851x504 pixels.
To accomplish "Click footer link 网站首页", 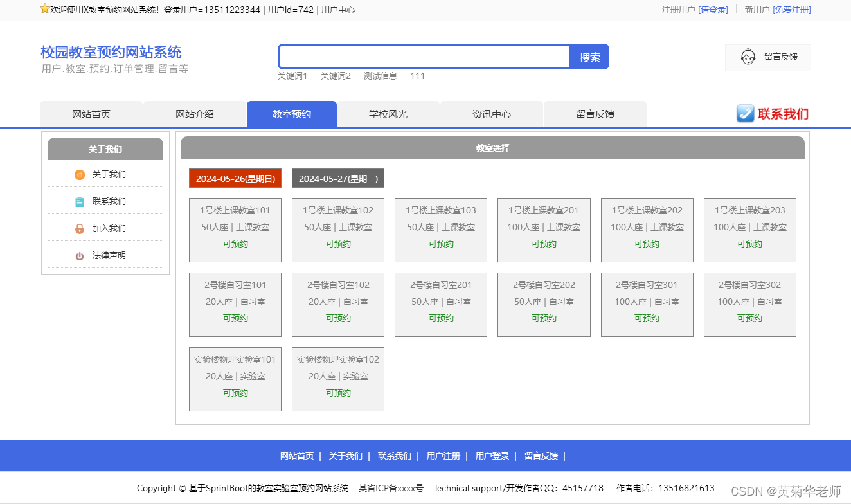I will click(x=297, y=456).
